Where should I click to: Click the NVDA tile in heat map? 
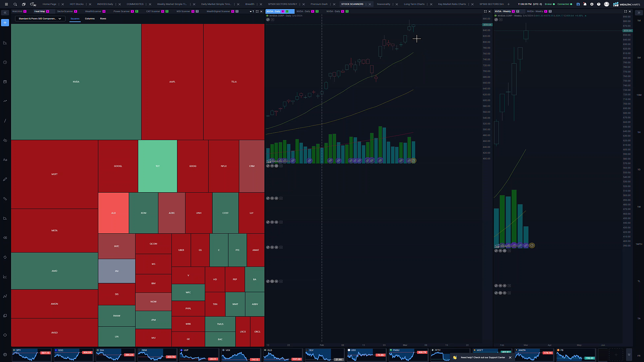[76, 82]
